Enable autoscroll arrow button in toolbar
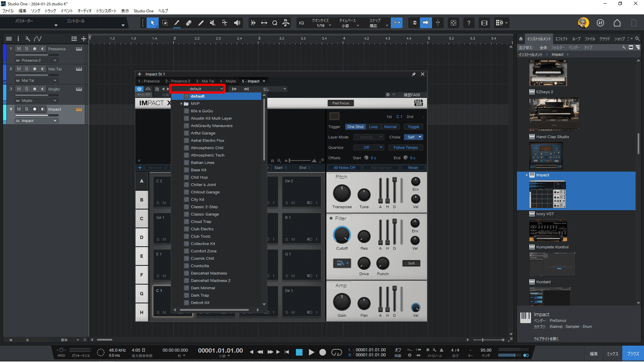The image size is (644, 362). [426, 23]
